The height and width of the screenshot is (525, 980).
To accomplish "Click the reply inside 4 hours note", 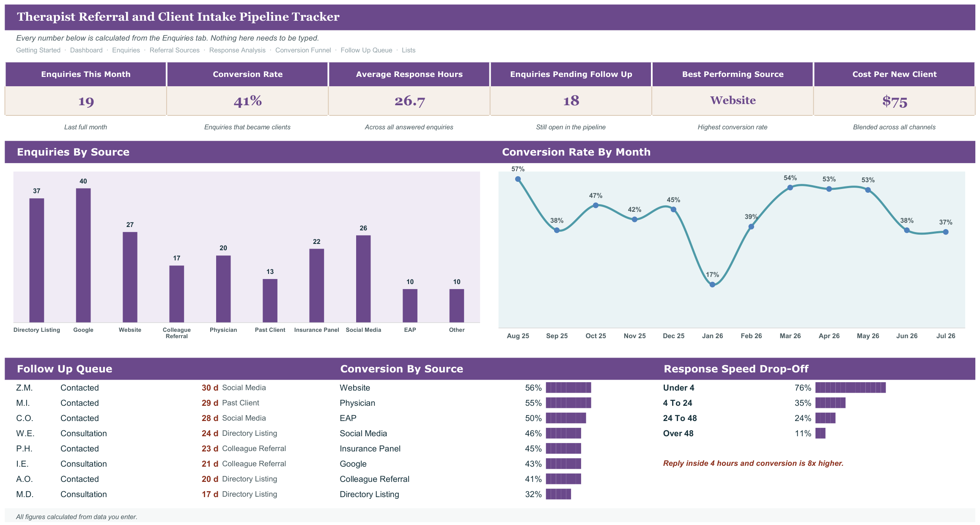I will [753, 464].
